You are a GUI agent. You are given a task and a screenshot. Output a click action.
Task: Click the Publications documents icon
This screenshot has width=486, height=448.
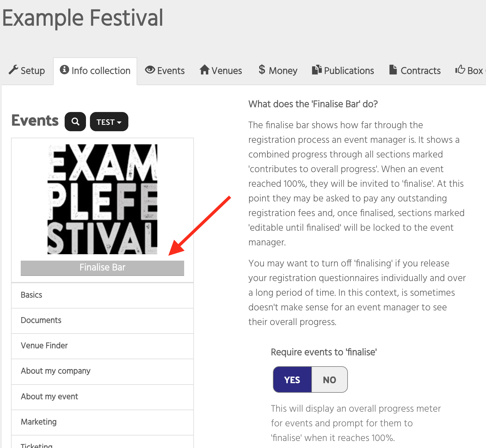(317, 70)
